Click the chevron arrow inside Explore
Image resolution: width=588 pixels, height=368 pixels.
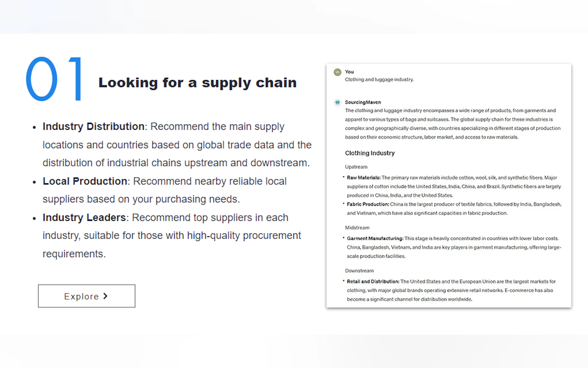(x=105, y=296)
